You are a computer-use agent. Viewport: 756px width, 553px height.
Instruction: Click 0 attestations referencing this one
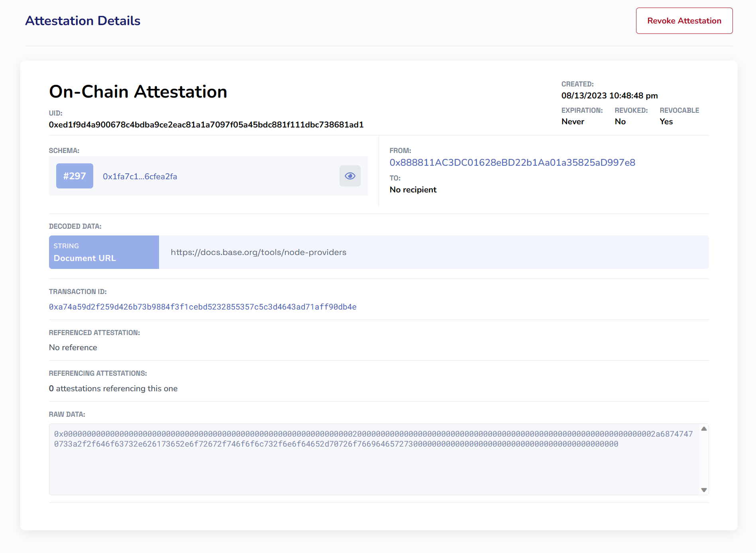113,388
